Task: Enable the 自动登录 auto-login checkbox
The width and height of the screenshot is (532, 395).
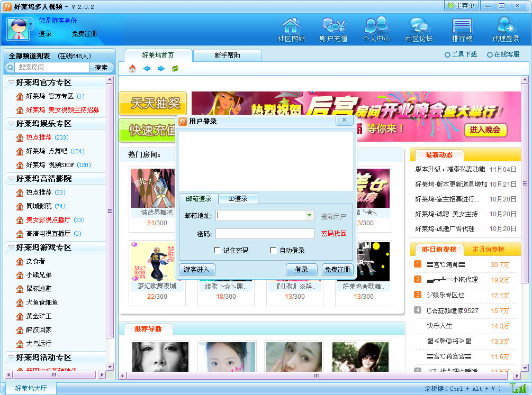Action: (272, 250)
